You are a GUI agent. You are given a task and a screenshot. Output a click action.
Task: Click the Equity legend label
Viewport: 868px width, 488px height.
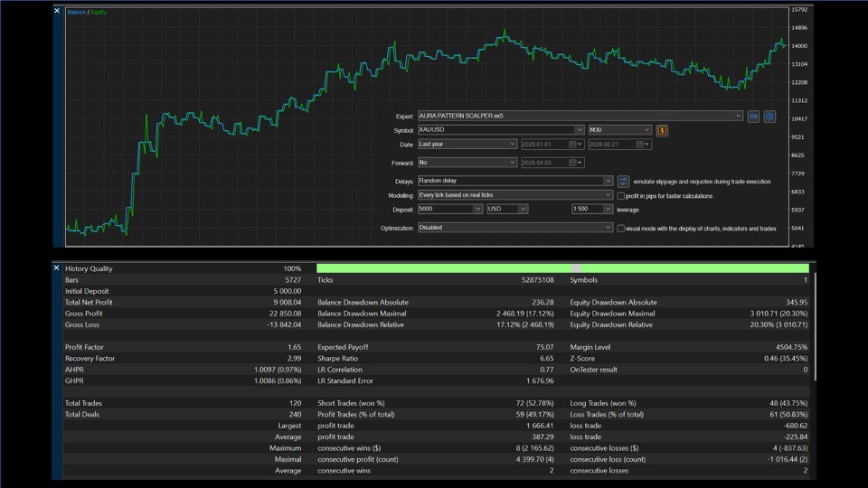[99, 12]
